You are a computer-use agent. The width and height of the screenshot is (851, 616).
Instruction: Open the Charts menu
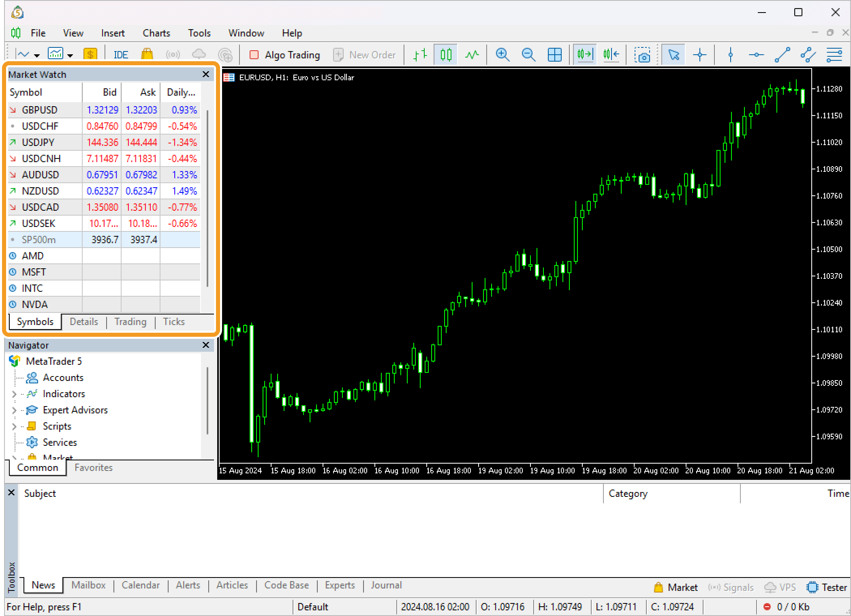[156, 33]
